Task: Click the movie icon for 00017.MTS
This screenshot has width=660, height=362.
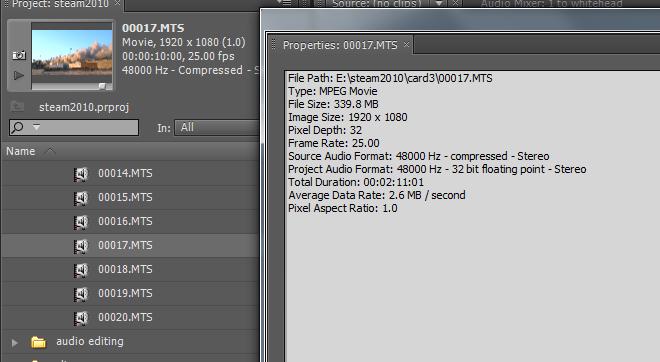Action: (x=81, y=246)
